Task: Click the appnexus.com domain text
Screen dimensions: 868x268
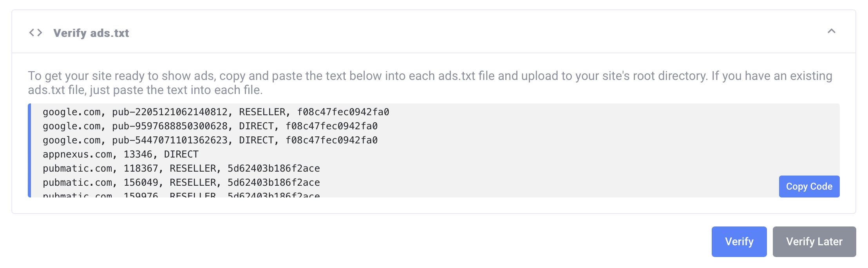Action: 77,154
